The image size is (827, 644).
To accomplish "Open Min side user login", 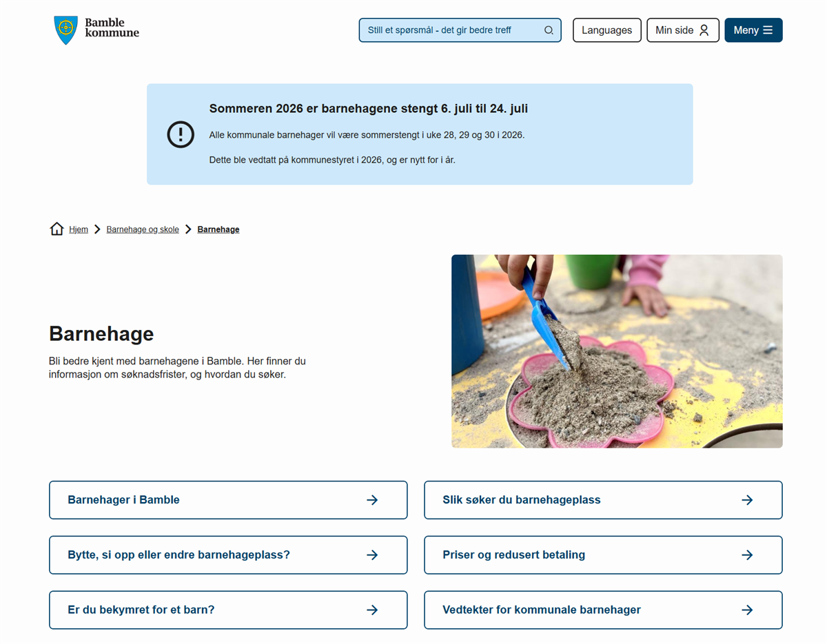I will pos(682,30).
